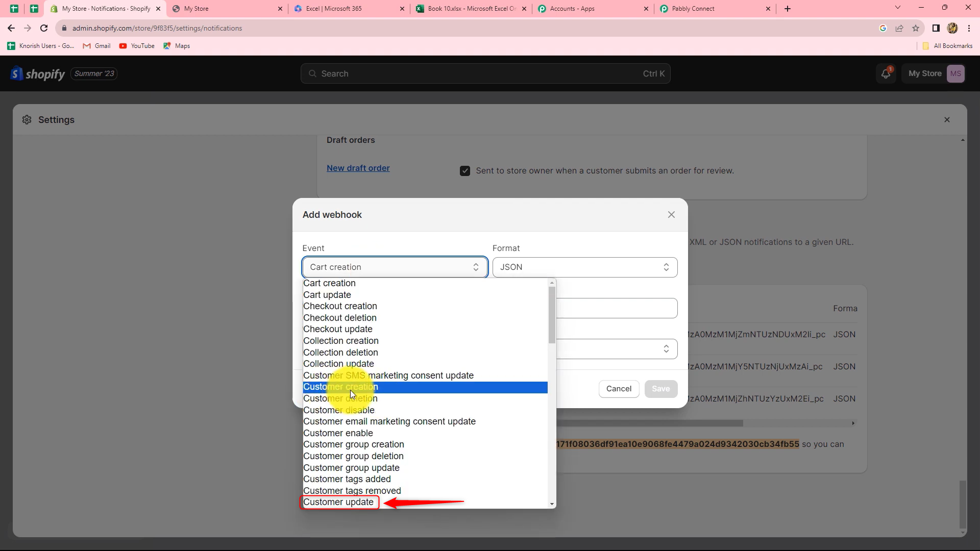The width and height of the screenshot is (980, 551).
Task: Select Customer group creation option
Action: coord(425,444)
